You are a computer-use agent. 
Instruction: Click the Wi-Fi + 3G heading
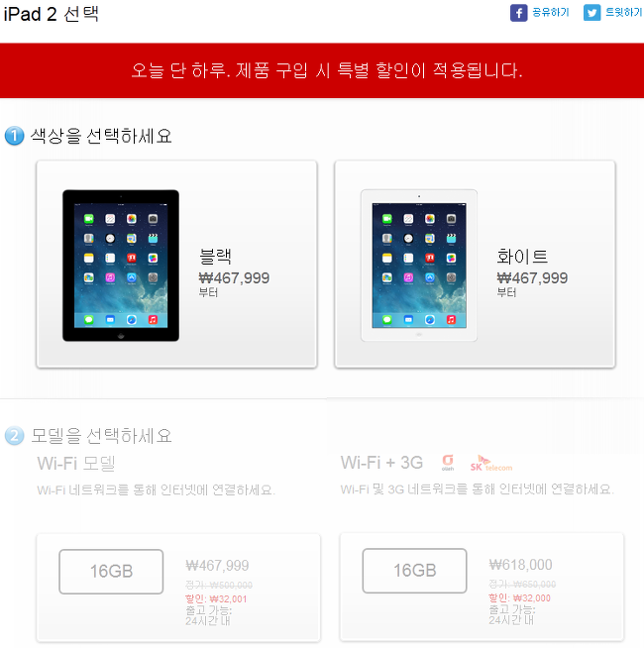click(x=381, y=463)
